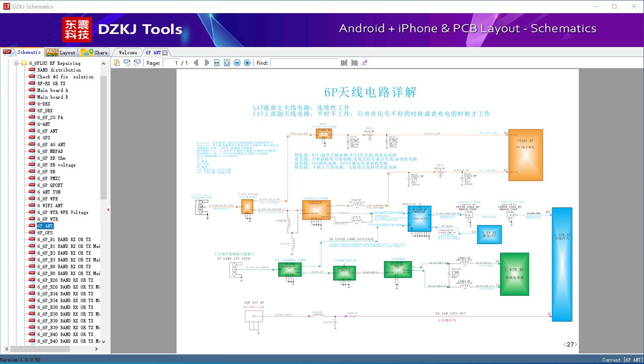Select 6_6P WFR tree item
The width and height of the screenshot is (644, 364).
click(x=47, y=199)
